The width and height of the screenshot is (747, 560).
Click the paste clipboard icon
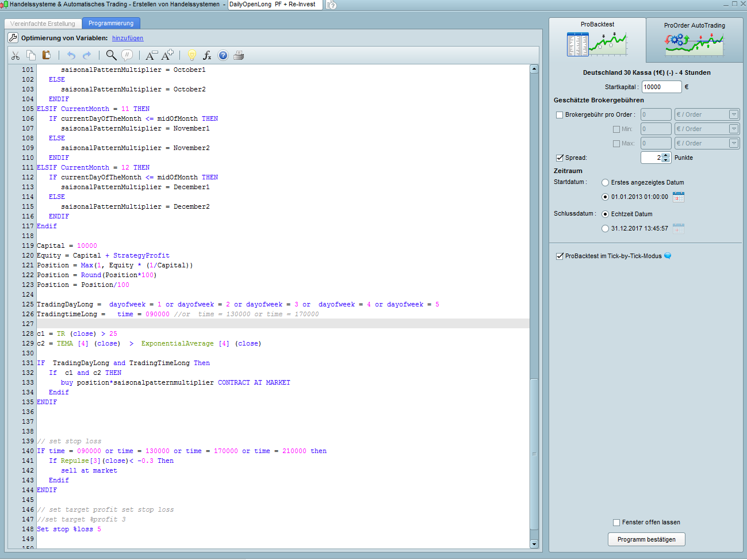47,55
